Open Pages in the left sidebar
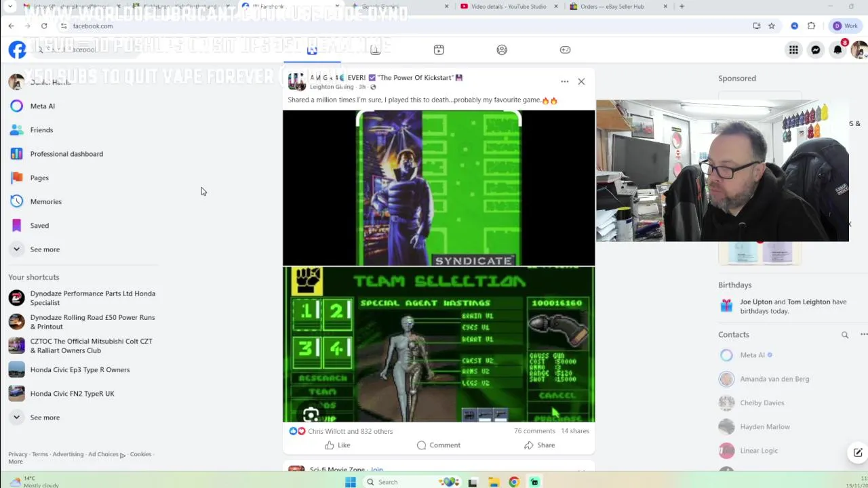The image size is (868, 488). point(39,178)
